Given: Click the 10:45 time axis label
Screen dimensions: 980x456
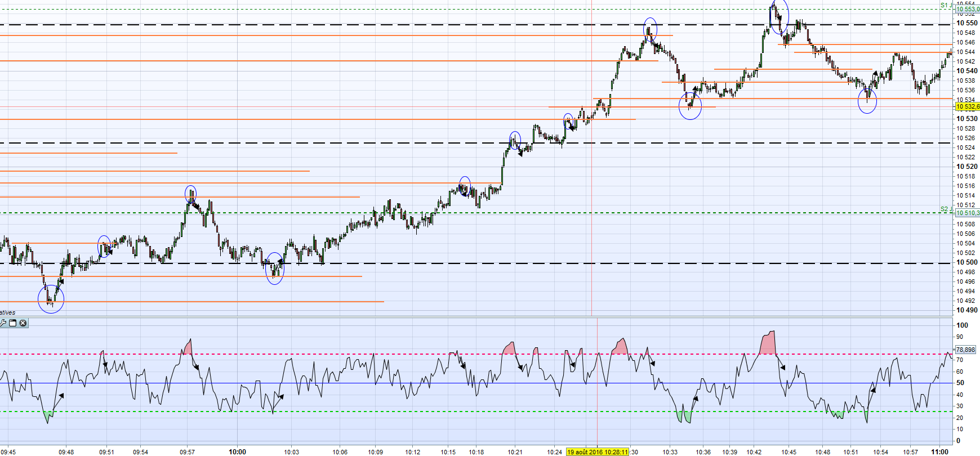Looking at the screenshot, I should 789,452.
